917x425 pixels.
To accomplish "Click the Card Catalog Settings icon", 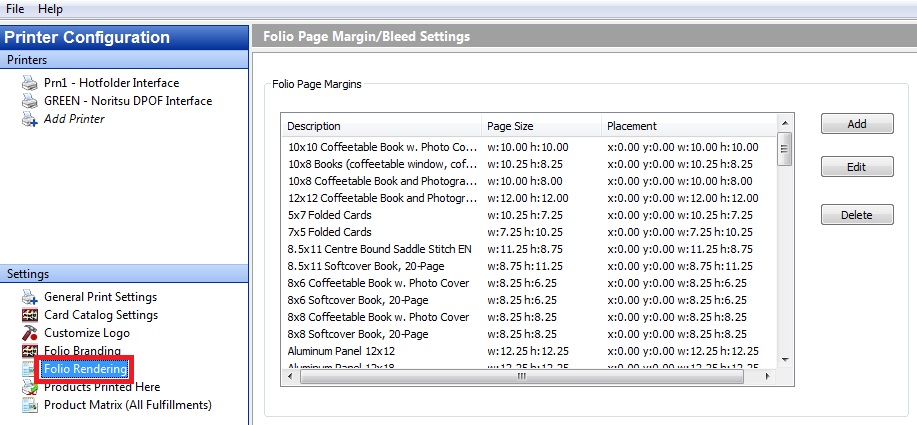I will (x=30, y=315).
